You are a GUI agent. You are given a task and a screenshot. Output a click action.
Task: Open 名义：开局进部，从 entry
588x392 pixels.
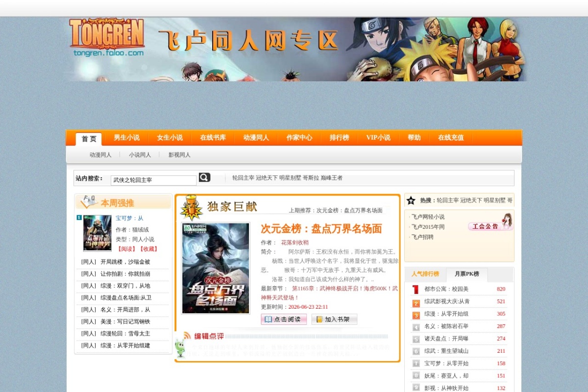(125, 310)
